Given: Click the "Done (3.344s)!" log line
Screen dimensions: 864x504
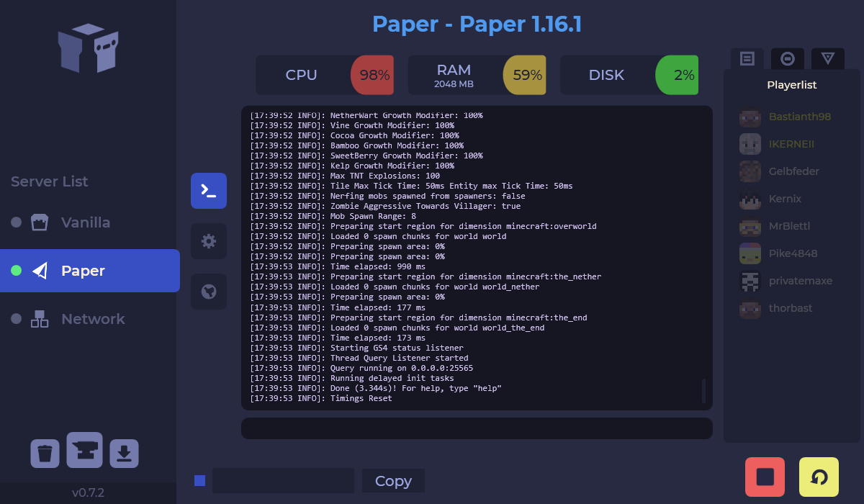Looking at the screenshot, I should point(376,388).
